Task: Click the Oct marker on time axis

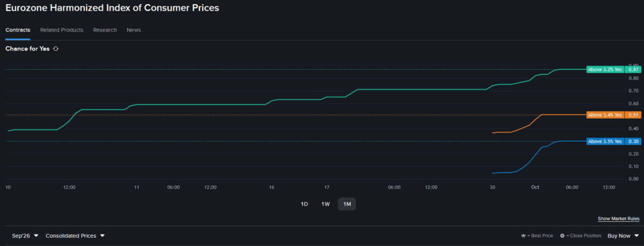Action: [535, 187]
